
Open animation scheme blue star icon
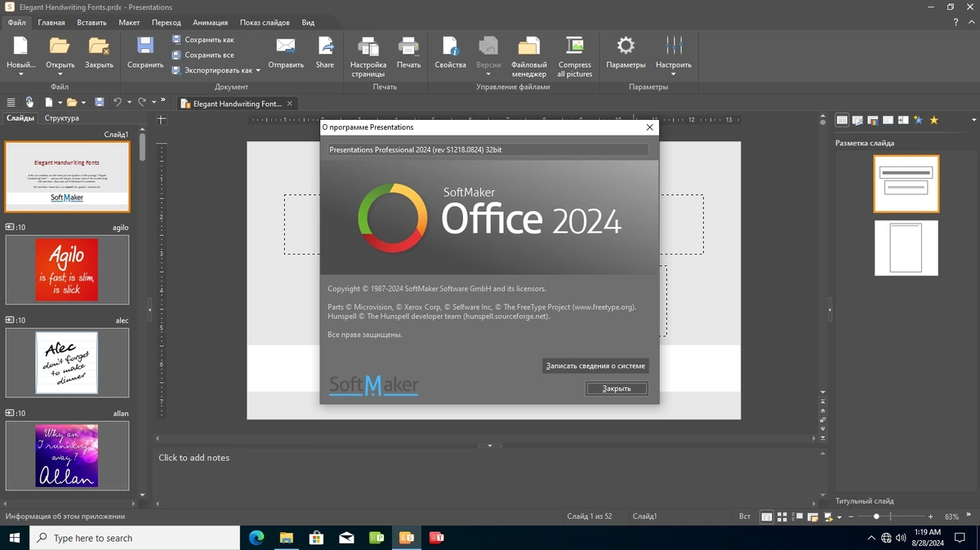tap(918, 120)
